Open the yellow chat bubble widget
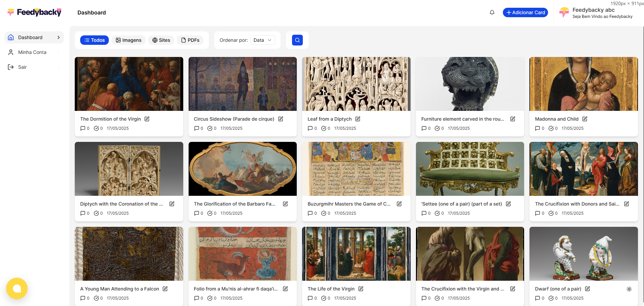This screenshot has height=306, width=644. pyautogui.click(x=17, y=288)
